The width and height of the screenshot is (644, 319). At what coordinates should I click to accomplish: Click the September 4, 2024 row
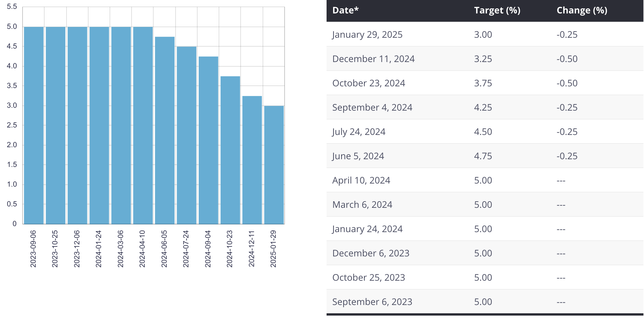click(372, 107)
